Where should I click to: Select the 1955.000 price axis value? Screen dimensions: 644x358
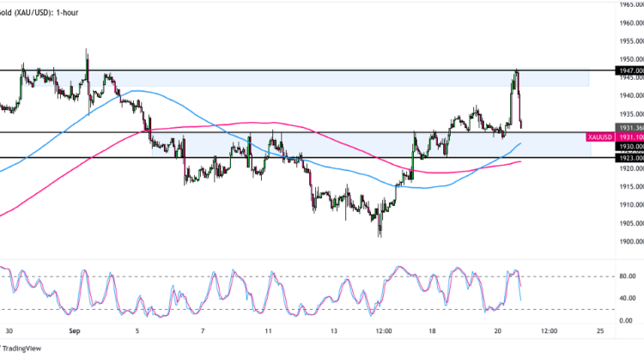[x=631, y=41]
